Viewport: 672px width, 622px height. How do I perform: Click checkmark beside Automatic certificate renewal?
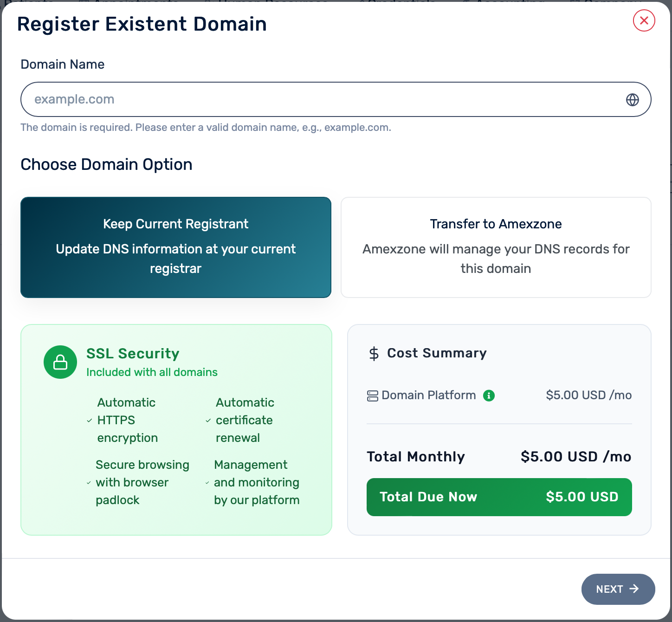coord(208,421)
